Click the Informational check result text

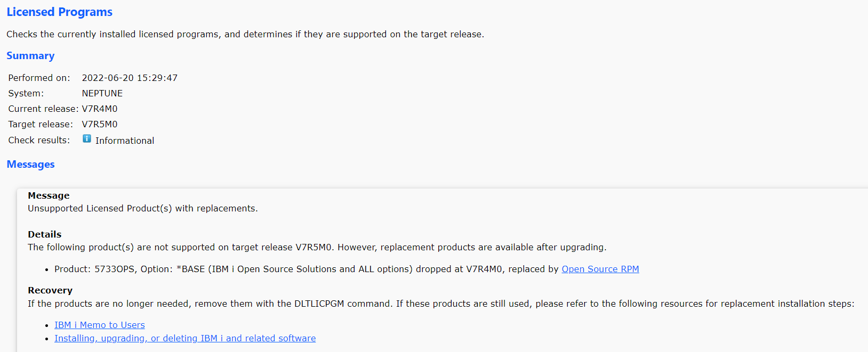(125, 141)
